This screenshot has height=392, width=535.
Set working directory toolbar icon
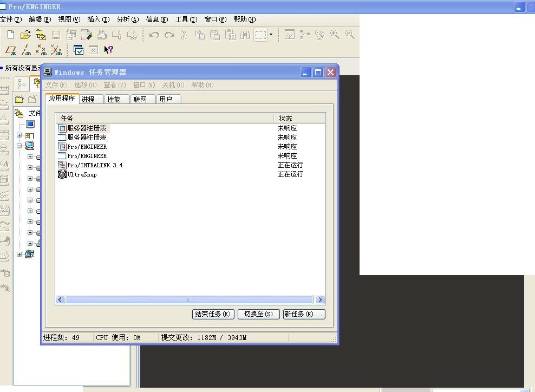pos(41,35)
